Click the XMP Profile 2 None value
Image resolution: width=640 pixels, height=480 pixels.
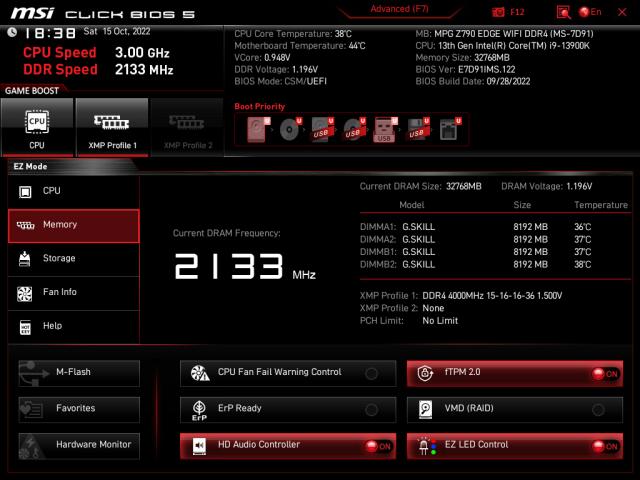coord(433,309)
